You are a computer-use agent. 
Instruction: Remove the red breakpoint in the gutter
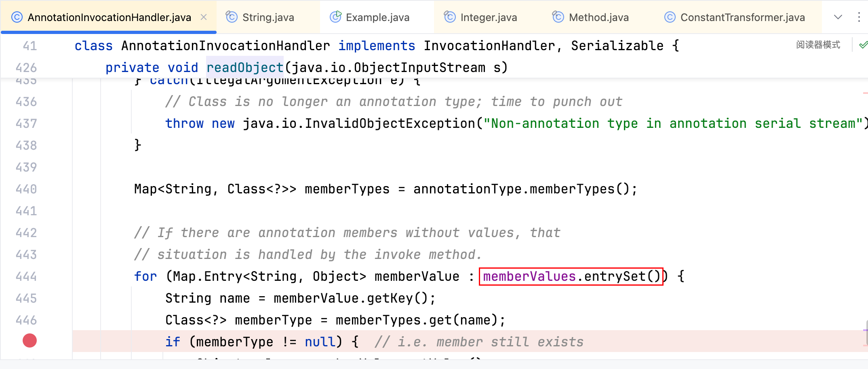(x=29, y=341)
